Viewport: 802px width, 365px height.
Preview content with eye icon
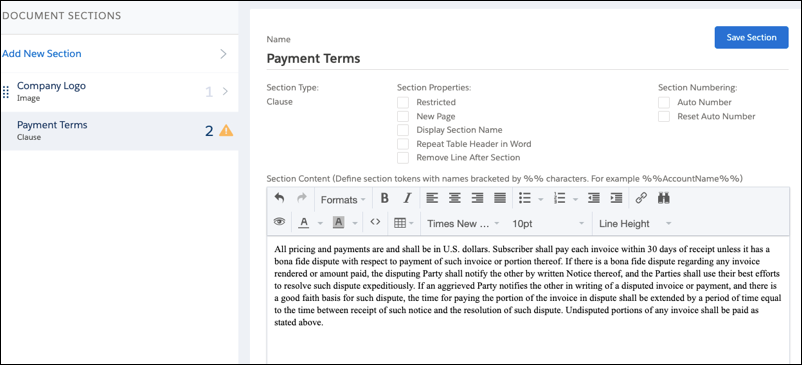pos(279,222)
